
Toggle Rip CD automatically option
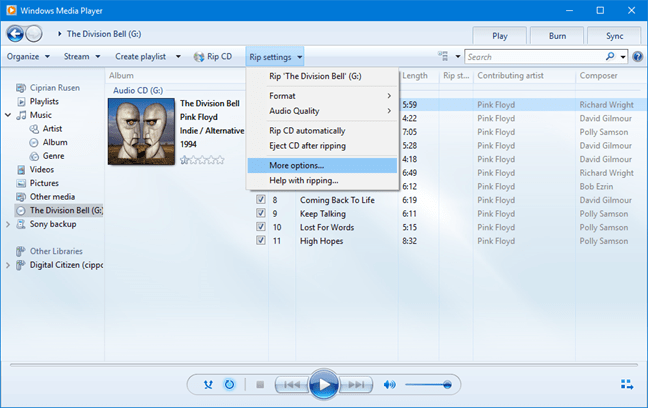pos(322,131)
